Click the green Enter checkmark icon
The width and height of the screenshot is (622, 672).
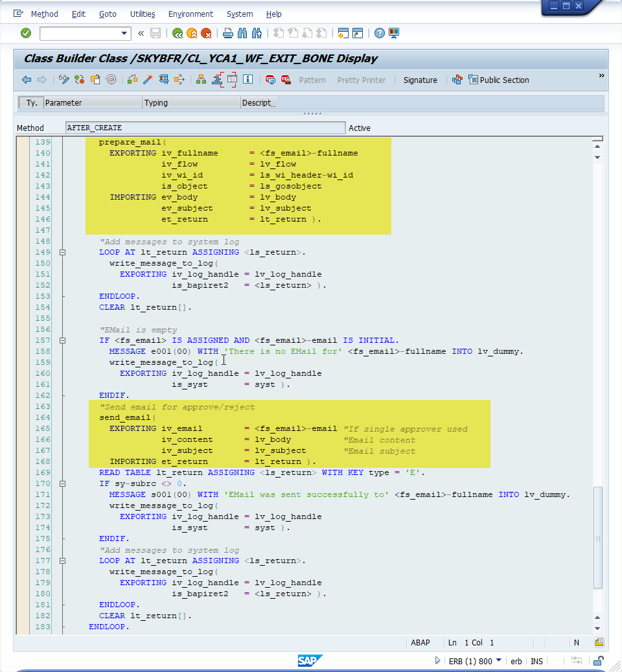pyautogui.click(x=26, y=33)
